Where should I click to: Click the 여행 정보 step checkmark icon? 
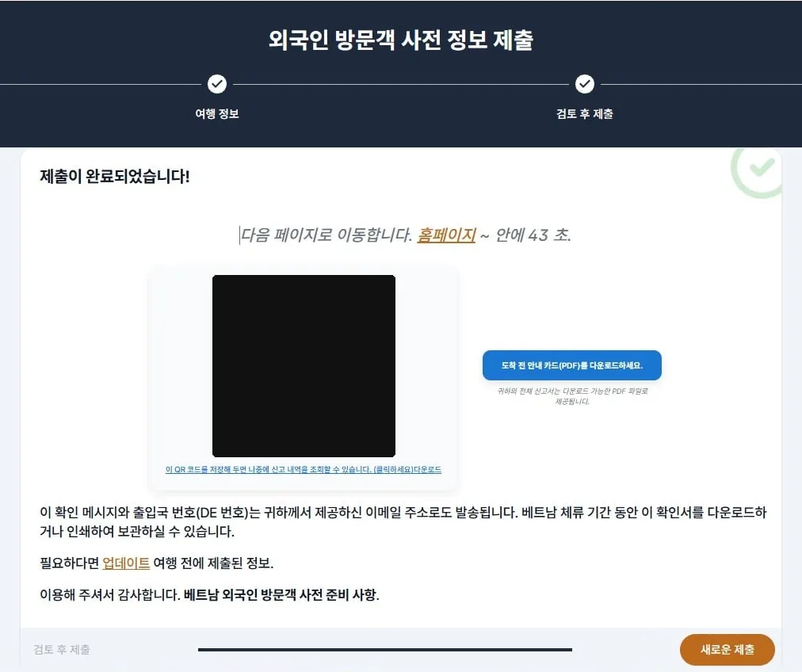(217, 84)
